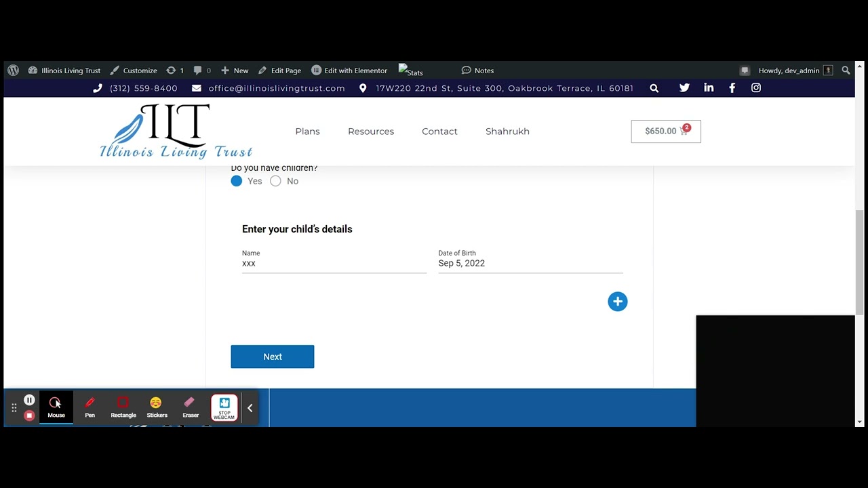Visit the Twitter profile icon

(684, 88)
